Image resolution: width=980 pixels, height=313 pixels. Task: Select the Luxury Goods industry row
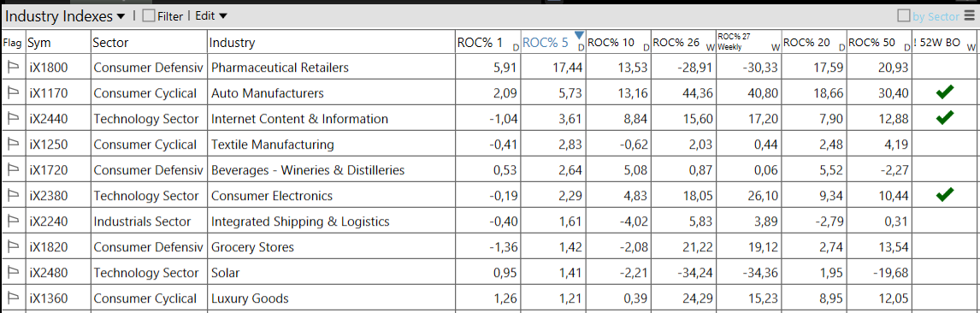490,298
